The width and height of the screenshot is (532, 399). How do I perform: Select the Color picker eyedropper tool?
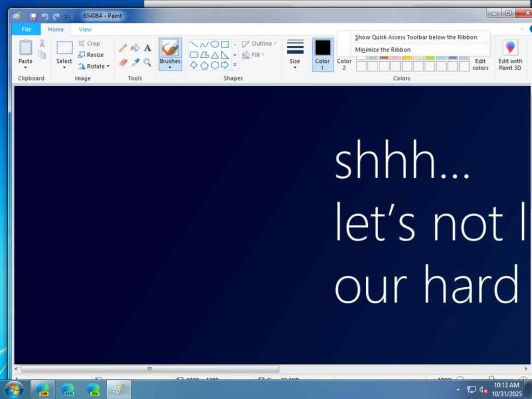136,62
